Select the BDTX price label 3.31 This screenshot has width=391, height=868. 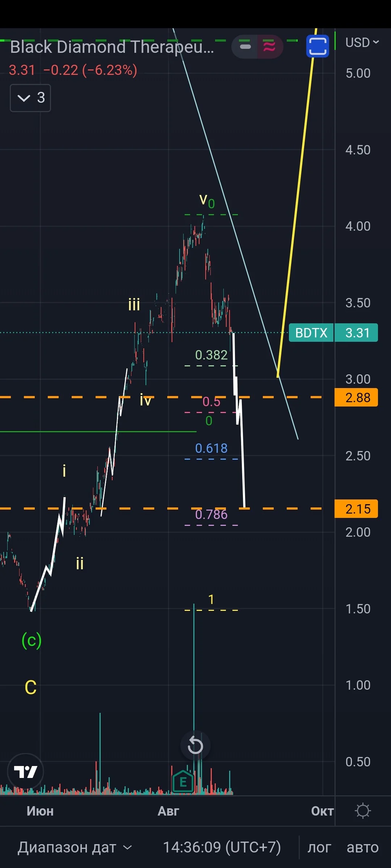pos(333,333)
